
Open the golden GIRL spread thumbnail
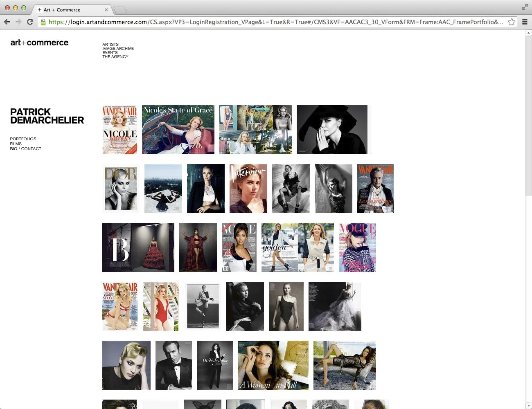point(298,247)
